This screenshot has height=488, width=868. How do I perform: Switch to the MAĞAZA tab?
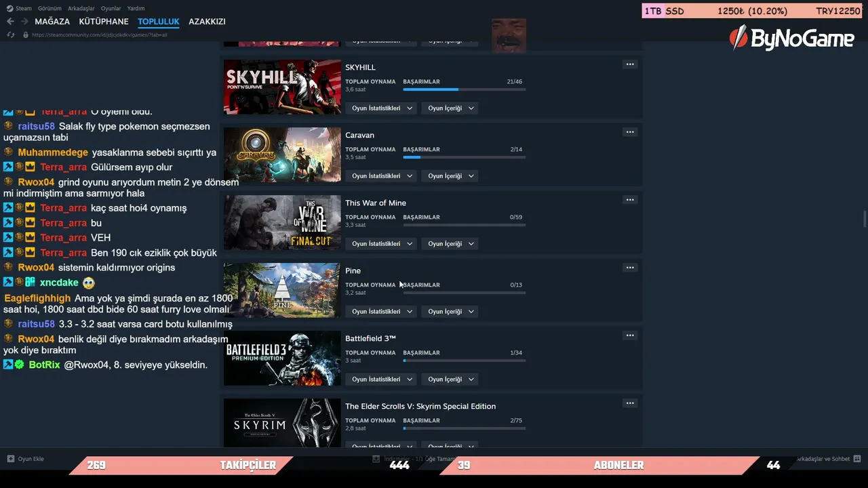click(x=52, y=22)
